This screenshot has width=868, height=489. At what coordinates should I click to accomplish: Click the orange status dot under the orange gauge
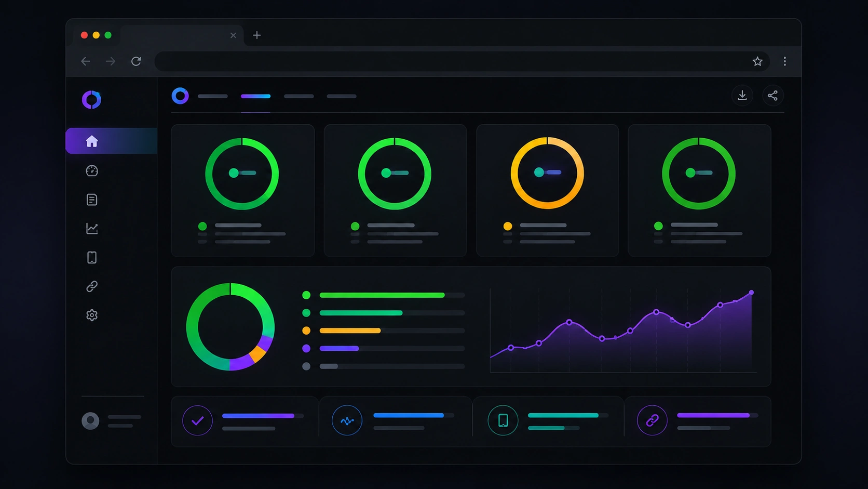(508, 226)
